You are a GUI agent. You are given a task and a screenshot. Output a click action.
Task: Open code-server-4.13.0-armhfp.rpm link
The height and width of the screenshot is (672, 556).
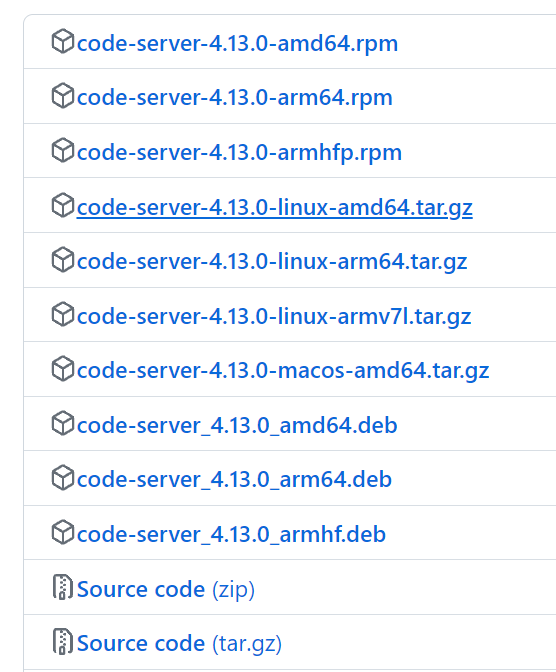coord(239,152)
